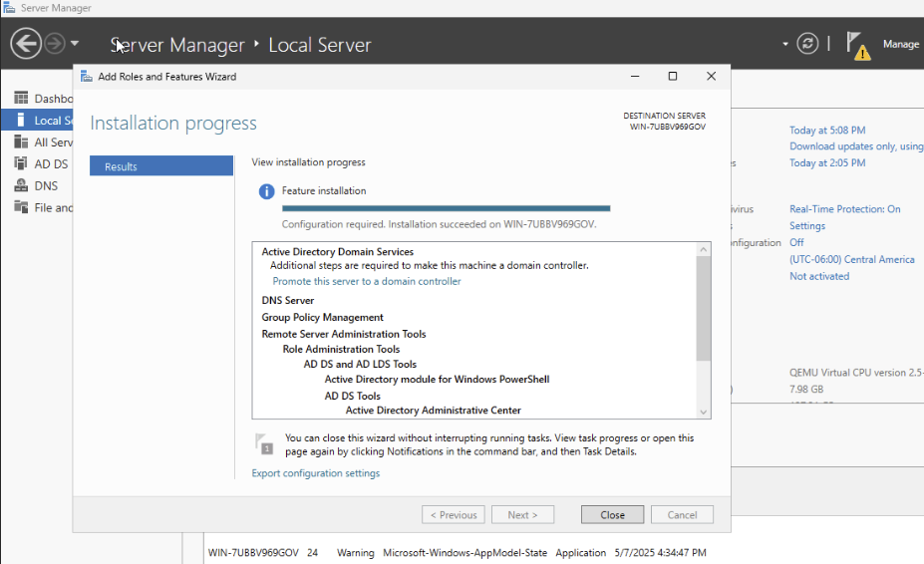Screen dimensions: 924x564
Task: Open the notifications flag with warning
Action: [857, 45]
